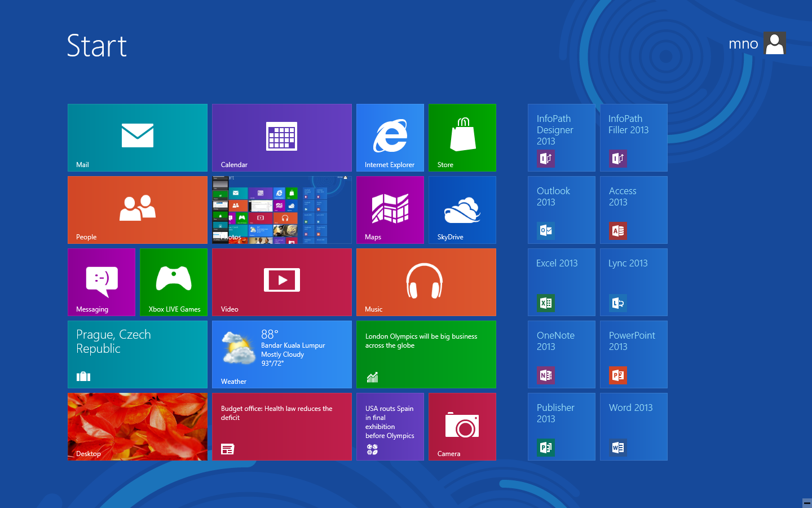812x508 pixels.
Task: Open the Windows Store
Action: click(x=462, y=137)
